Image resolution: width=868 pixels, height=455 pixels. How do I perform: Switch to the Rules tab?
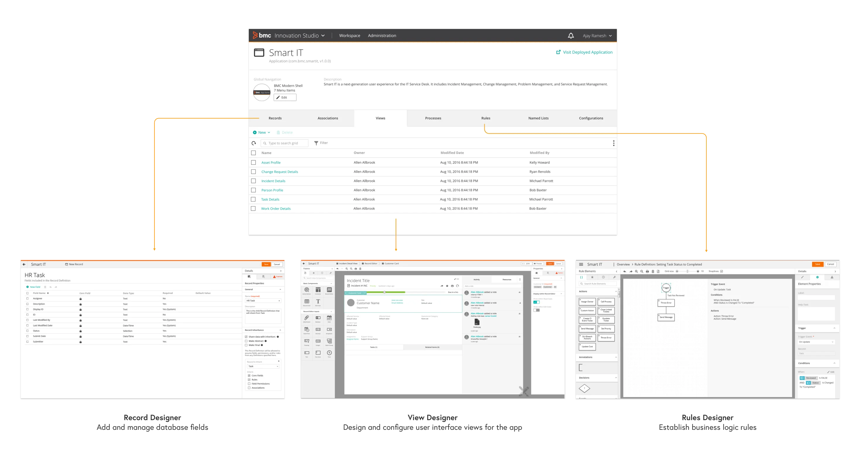click(x=486, y=119)
